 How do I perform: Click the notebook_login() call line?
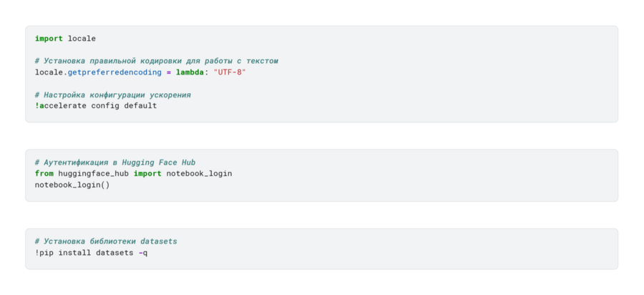coord(72,185)
